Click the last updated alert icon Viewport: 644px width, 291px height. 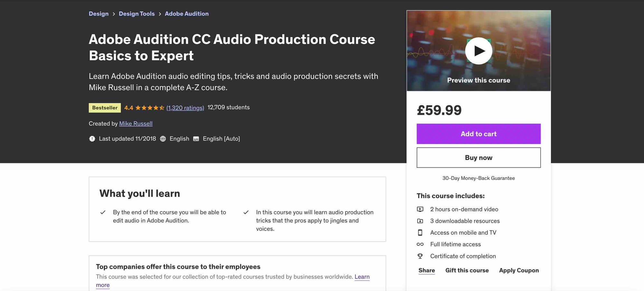pos(92,139)
